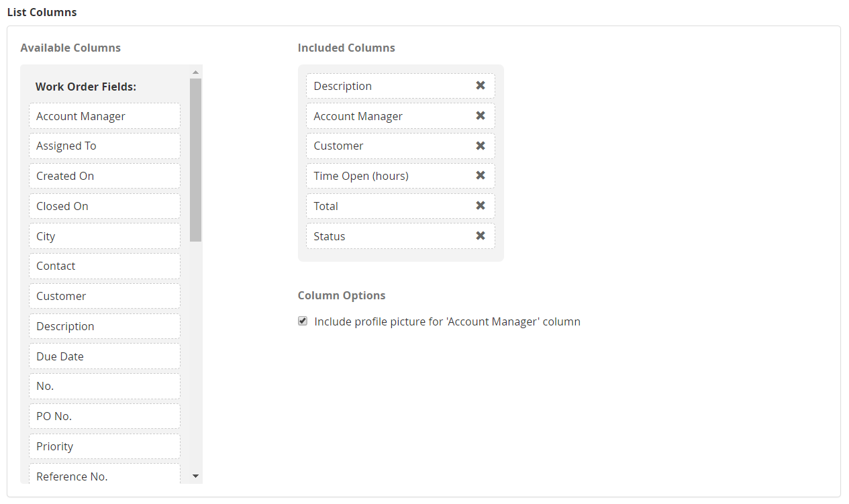Click Total item in Included Columns
Image resolution: width=849 pixels, height=504 pixels.
point(401,206)
